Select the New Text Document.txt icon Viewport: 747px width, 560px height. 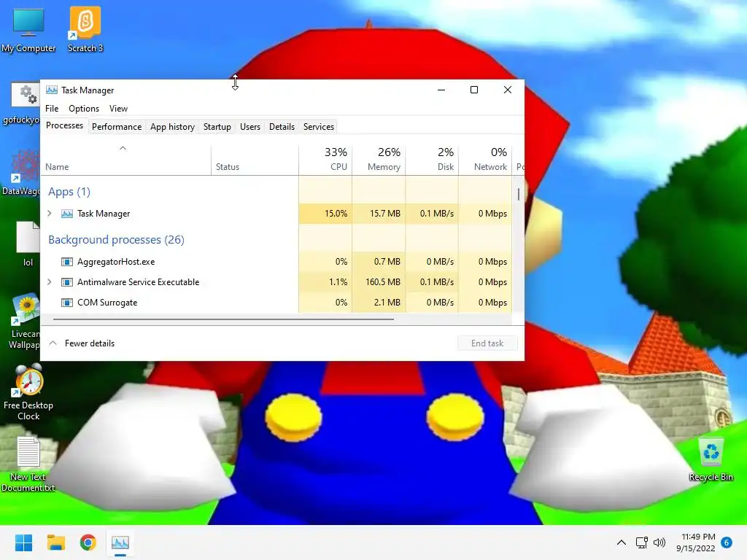pos(28,451)
